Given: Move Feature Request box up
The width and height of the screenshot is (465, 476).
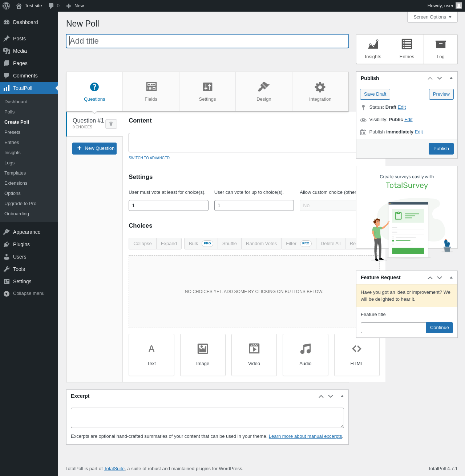Looking at the screenshot, I should pyautogui.click(x=430, y=277).
